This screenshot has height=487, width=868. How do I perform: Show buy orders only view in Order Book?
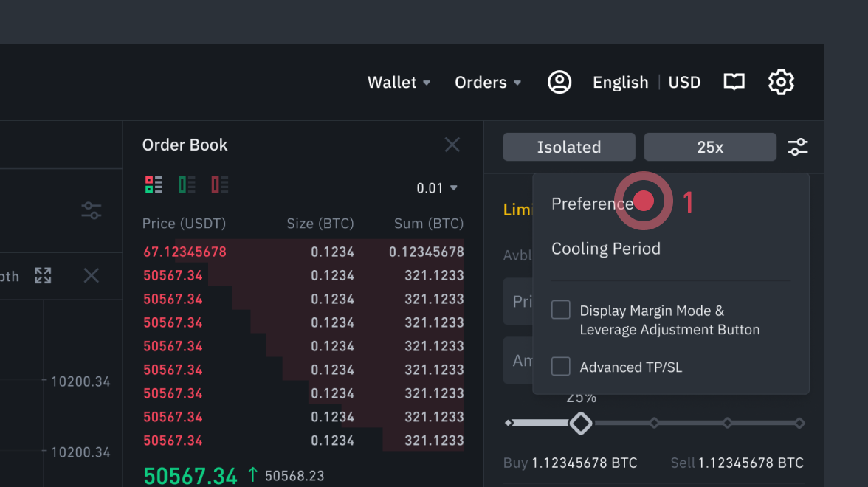click(x=187, y=184)
